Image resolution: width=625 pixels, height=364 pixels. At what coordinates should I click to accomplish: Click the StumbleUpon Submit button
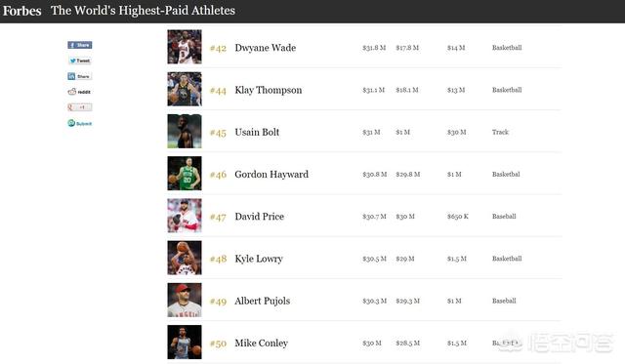[x=80, y=123]
